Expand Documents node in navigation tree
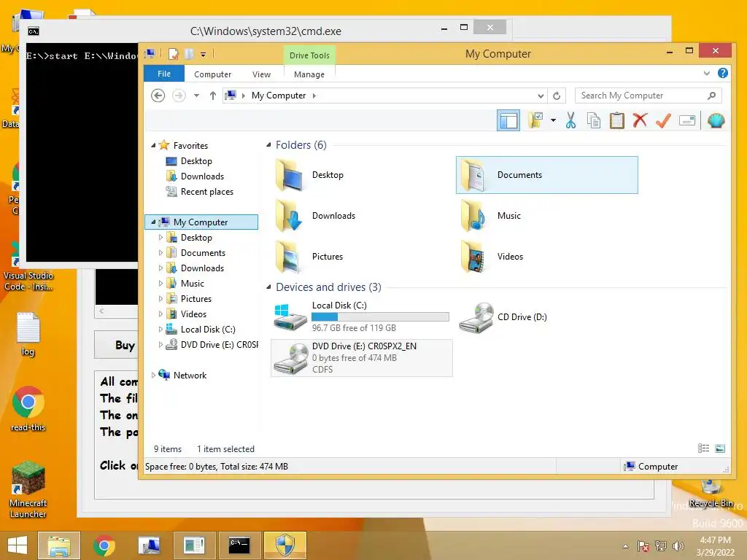The width and height of the screenshot is (747, 560). pos(160,253)
